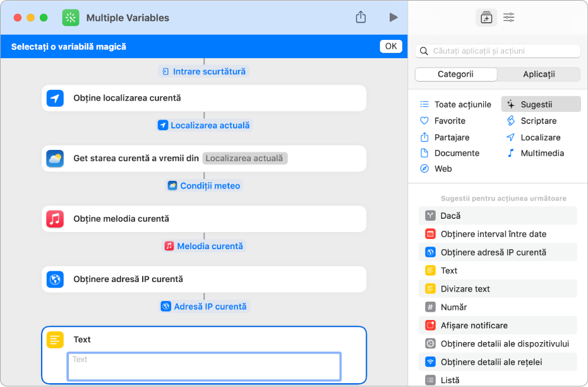Switch to the Aplicații tab
Screen dimensions: 588x387
[539, 75]
